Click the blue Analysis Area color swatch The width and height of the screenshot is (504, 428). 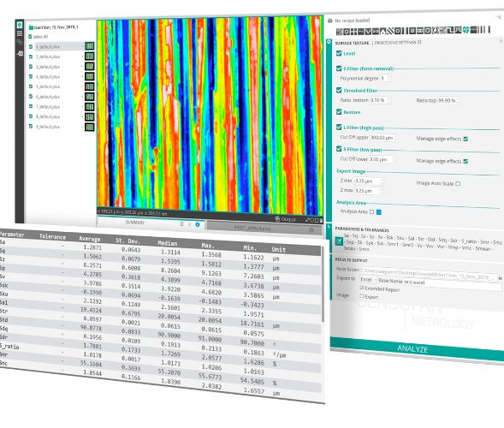pos(379,212)
